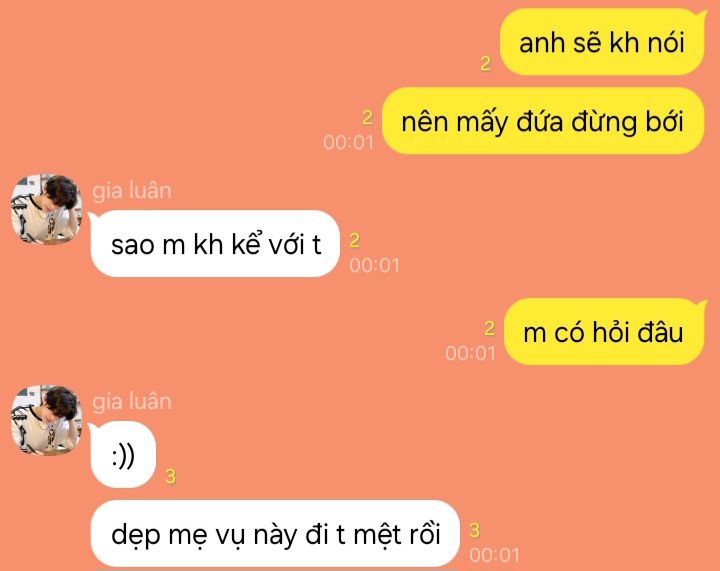Select the 'm có hỏi đâu' message

604,332
